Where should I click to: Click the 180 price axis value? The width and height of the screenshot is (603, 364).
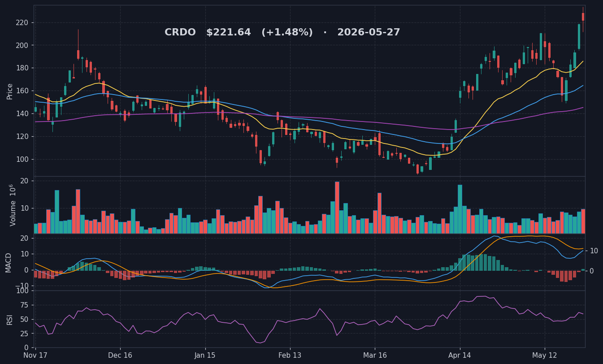[22, 68]
